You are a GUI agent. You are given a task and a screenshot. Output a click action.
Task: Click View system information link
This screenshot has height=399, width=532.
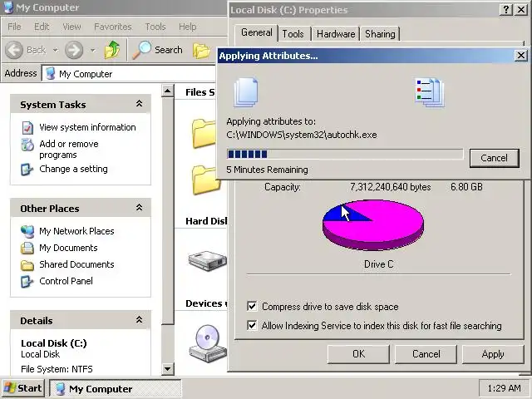point(87,127)
